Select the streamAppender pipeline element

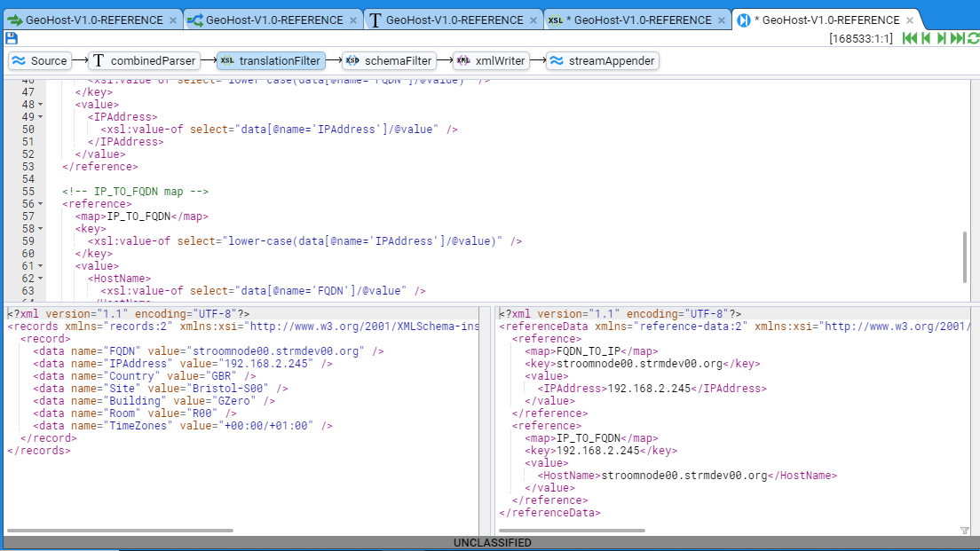(x=602, y=61)
